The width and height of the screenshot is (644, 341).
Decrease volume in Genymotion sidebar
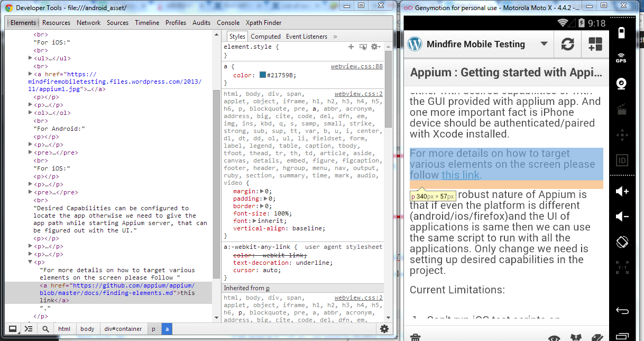pos(622,217)
